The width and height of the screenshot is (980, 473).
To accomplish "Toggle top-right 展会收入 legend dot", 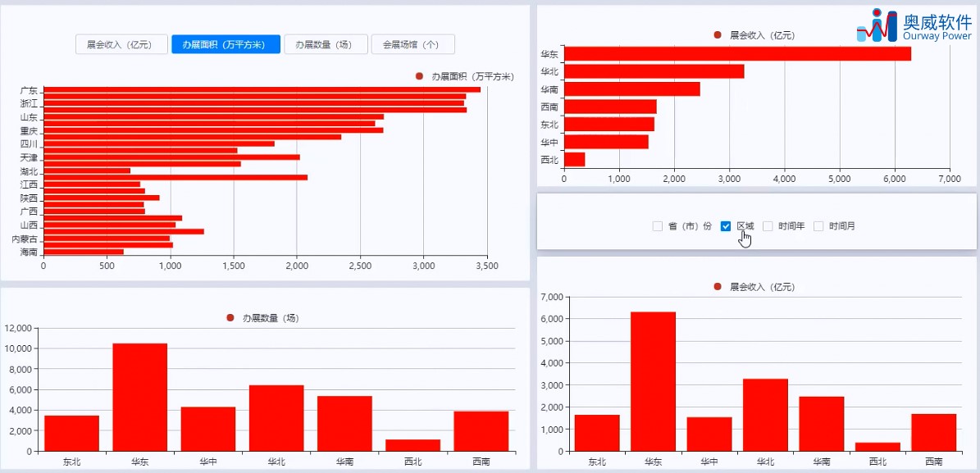I will tap(718, 35).
